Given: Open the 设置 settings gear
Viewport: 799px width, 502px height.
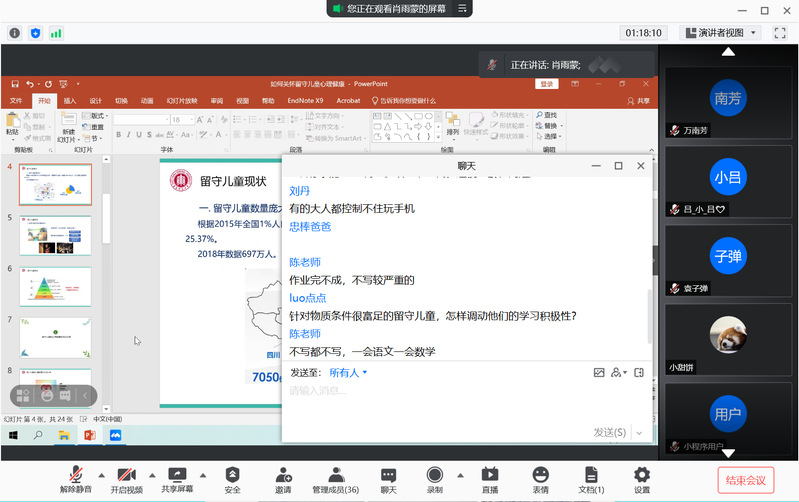Looking at the screenshot, I should 642,475.
